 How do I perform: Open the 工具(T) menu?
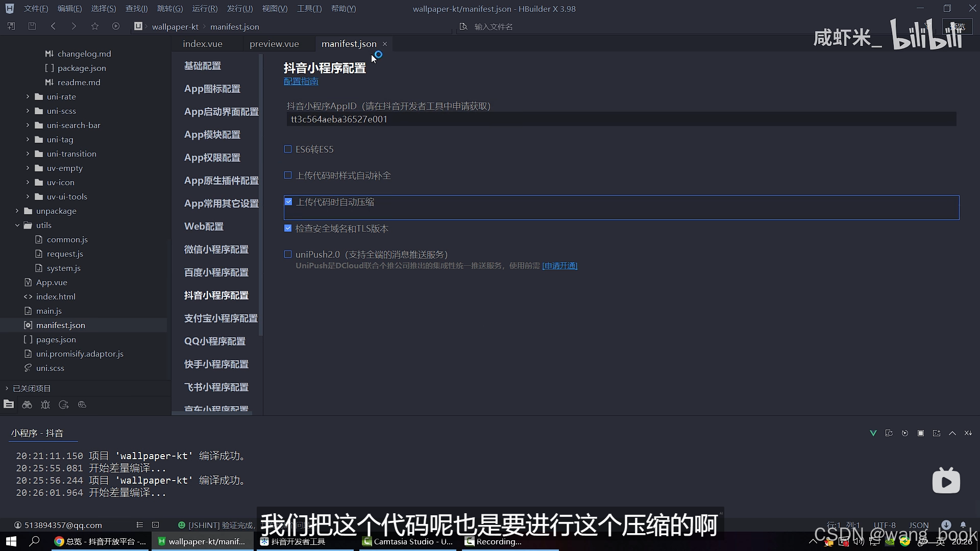pyautogui.click(x=309, y=9)
